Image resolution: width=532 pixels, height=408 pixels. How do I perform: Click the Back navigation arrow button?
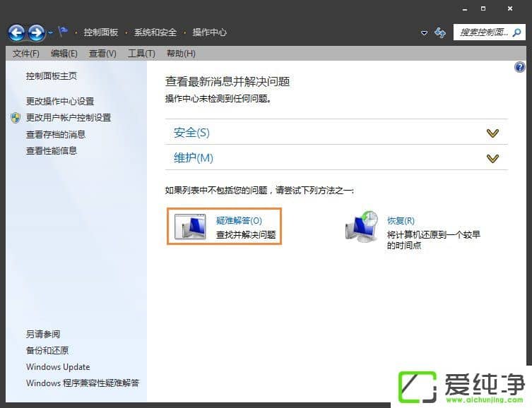[17, 32]
